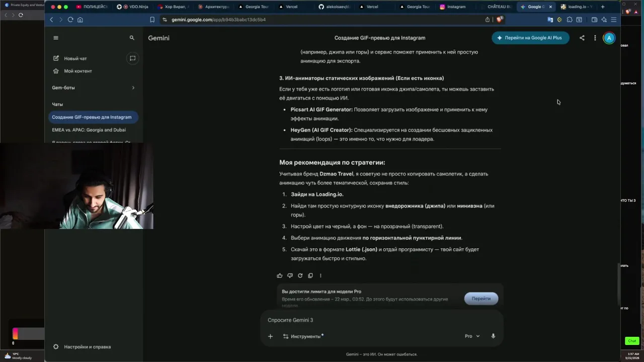Go to browser home page
Screen dimensions: 644x362
pos(80,20)
